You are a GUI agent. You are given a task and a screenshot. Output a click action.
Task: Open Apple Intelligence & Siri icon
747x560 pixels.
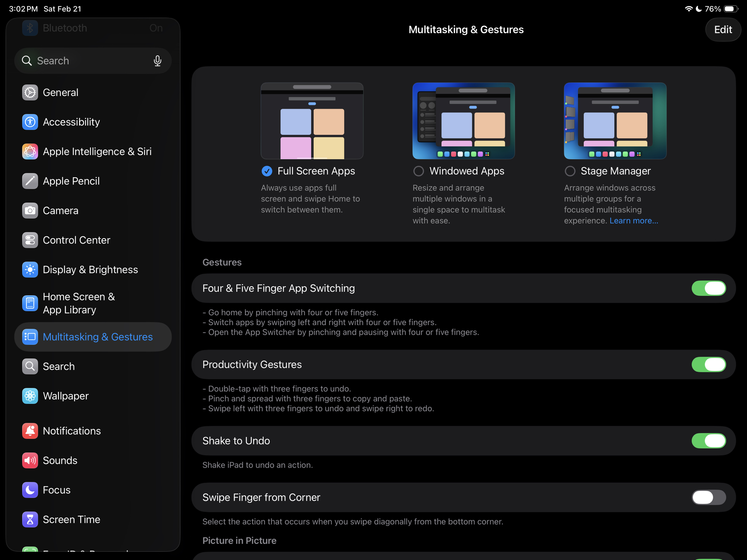click(30, 151)
